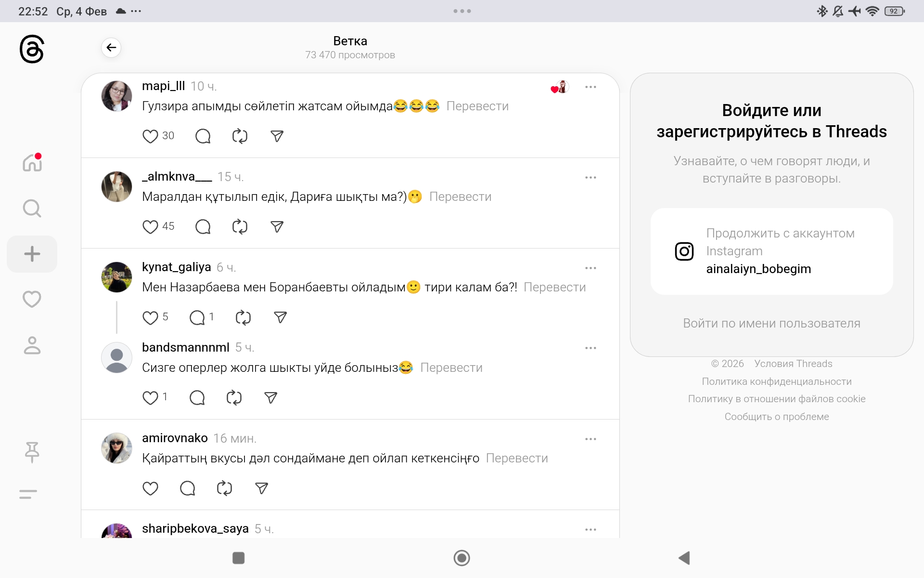924x578 pixels.
Task: Open the three-dot menu on the bandsmannnml comment
Action: click(590, 348)
